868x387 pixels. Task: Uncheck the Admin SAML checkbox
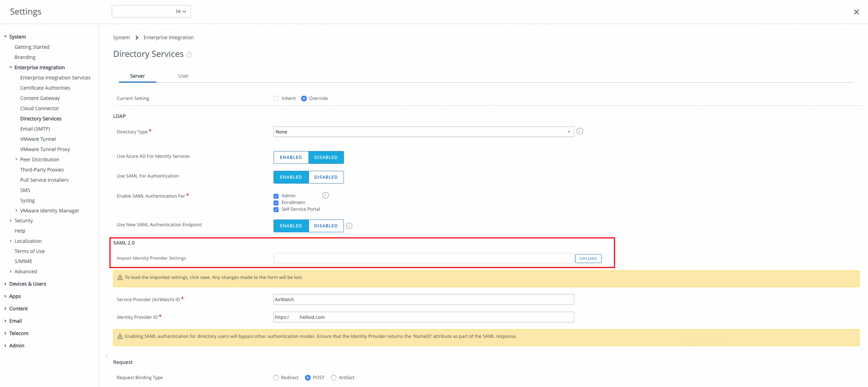click(x=276, y=196)
